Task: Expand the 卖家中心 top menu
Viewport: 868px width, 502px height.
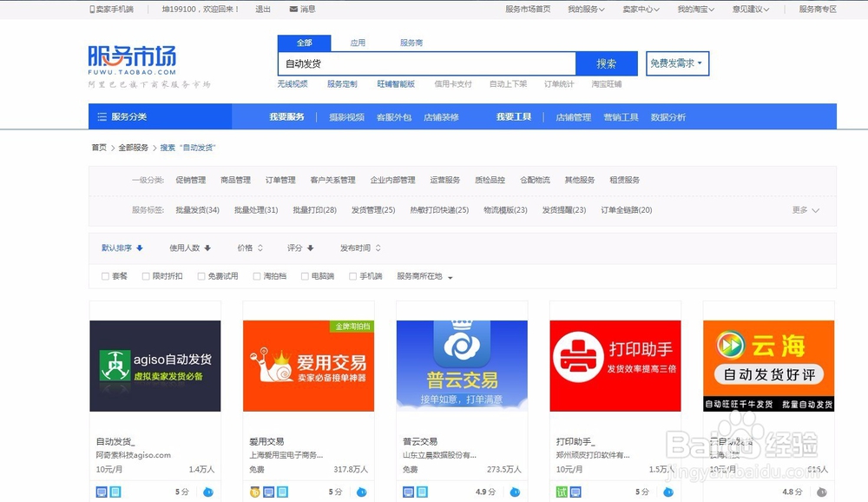Action: coord(641,9)
